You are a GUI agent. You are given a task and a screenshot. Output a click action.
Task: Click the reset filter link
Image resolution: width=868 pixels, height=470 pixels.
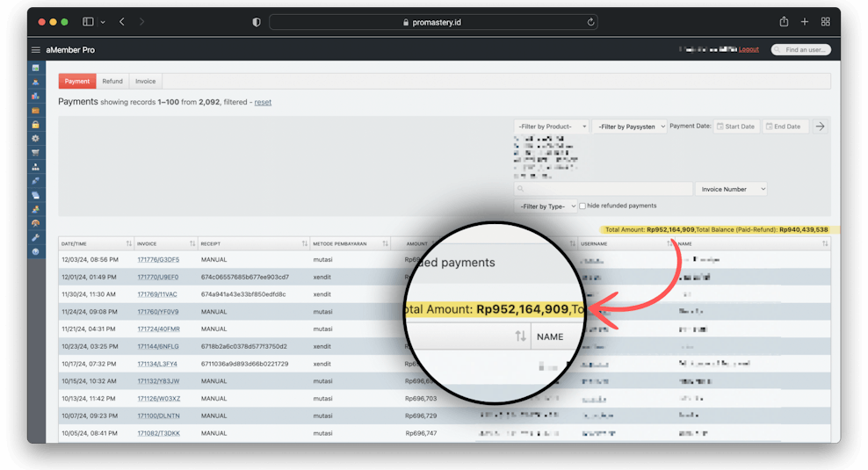click(x=263, y=102)
